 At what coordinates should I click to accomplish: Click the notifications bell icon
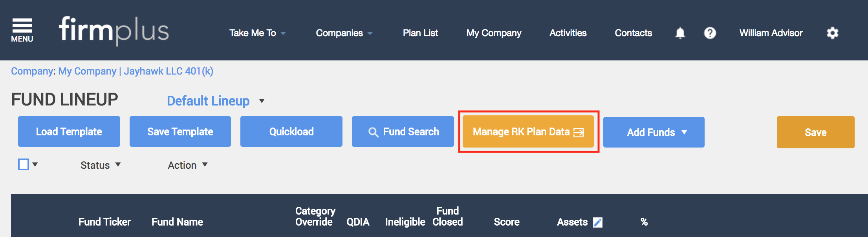click(680, 33)
